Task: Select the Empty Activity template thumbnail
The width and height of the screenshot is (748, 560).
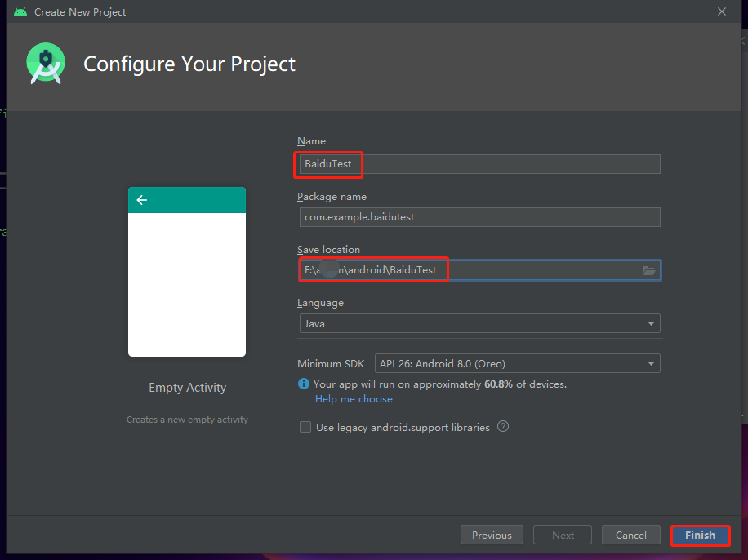Action: [x=187, y=272]
